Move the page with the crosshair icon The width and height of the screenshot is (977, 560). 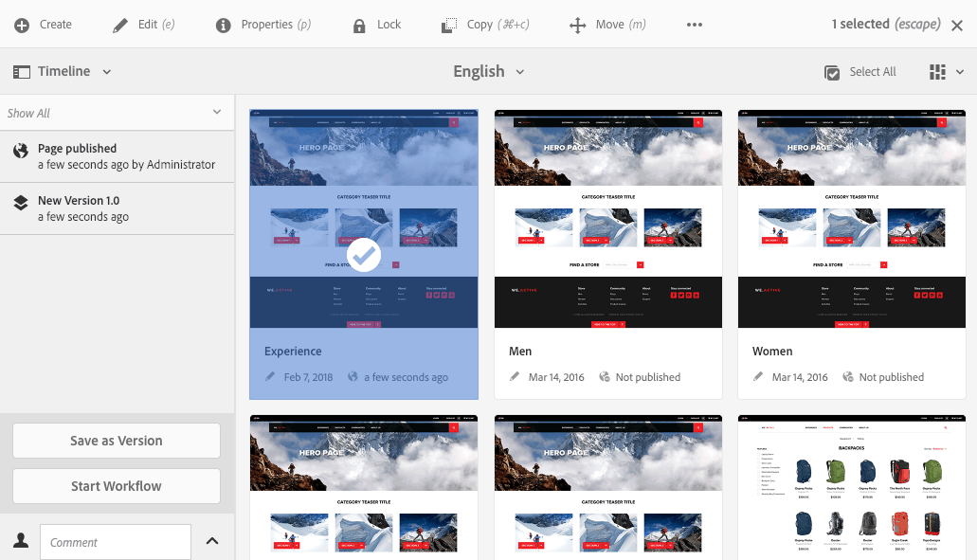pos(578,25)
